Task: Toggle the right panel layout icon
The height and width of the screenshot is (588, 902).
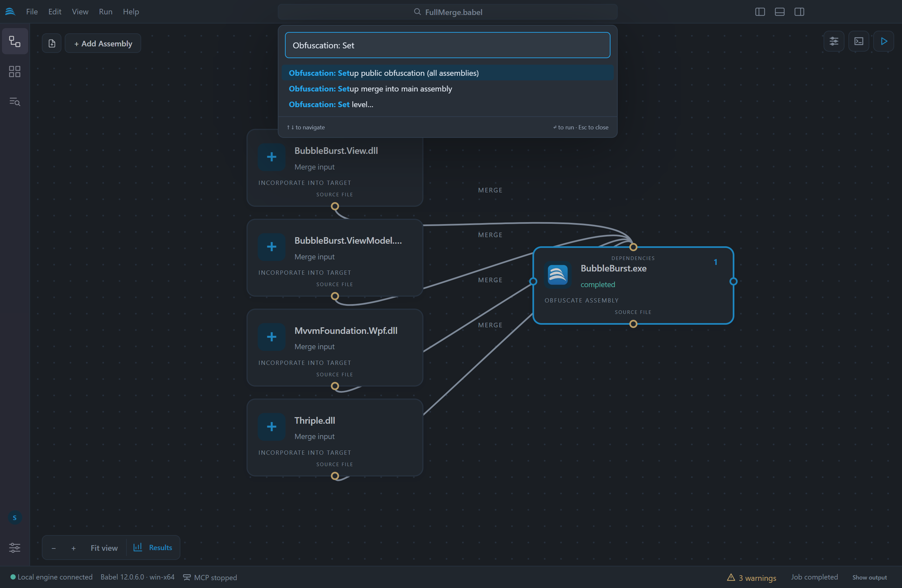Action: (x=799, y=12)
